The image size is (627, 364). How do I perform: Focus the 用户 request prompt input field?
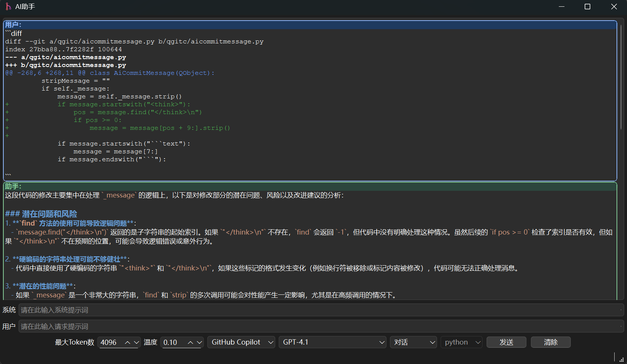click(x=321, y=327)
